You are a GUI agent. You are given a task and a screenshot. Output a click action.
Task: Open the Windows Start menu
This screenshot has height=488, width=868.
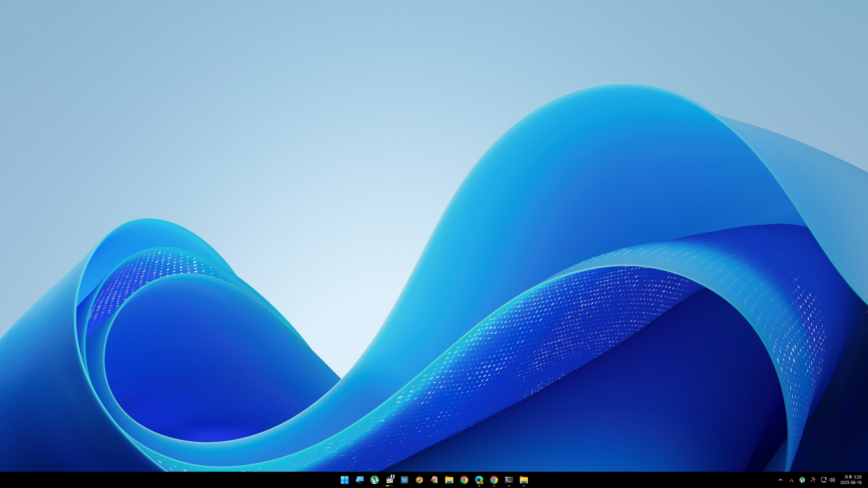click(344, 480)
